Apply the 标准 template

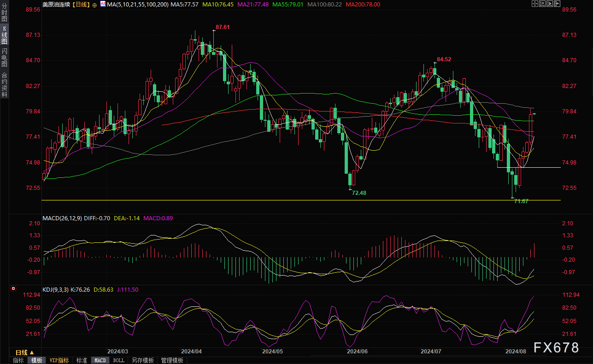click(82, 360)
